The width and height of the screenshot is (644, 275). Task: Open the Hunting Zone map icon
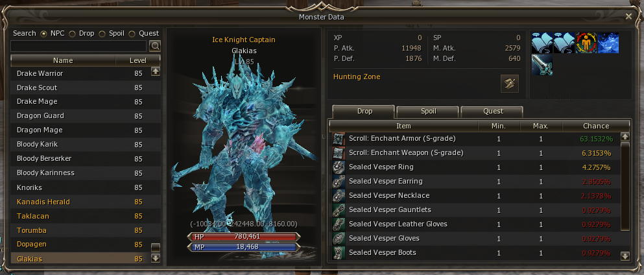(510, 84)
